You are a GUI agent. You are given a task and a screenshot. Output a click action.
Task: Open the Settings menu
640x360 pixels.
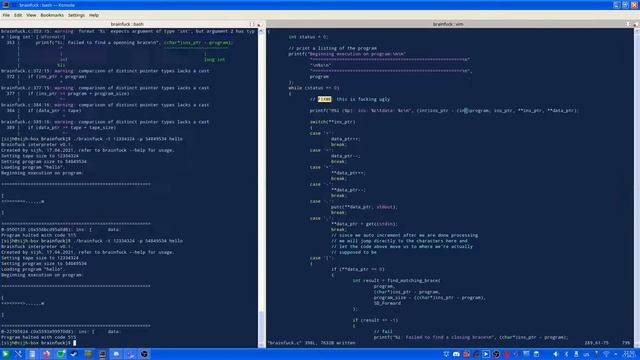[x=76, y=15]
